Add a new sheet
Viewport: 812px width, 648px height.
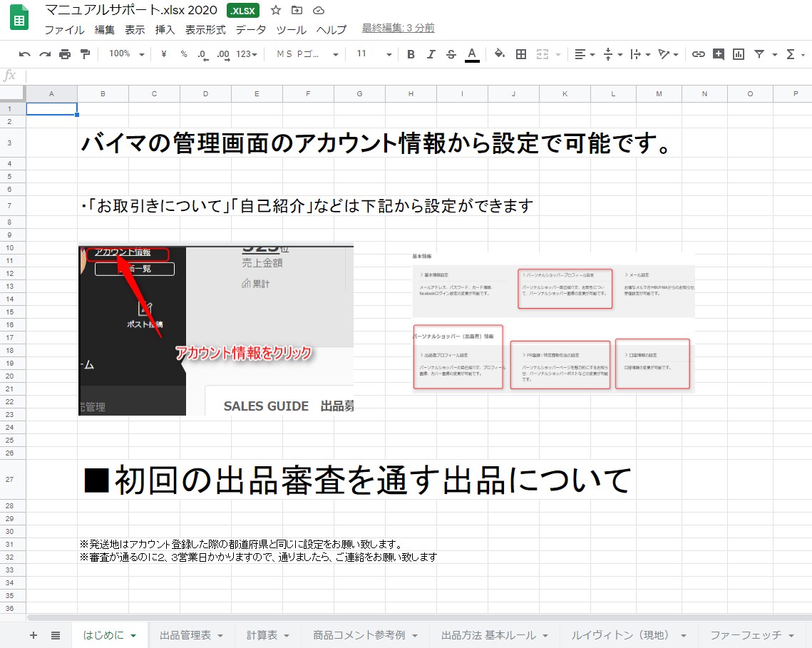[33, 635]
